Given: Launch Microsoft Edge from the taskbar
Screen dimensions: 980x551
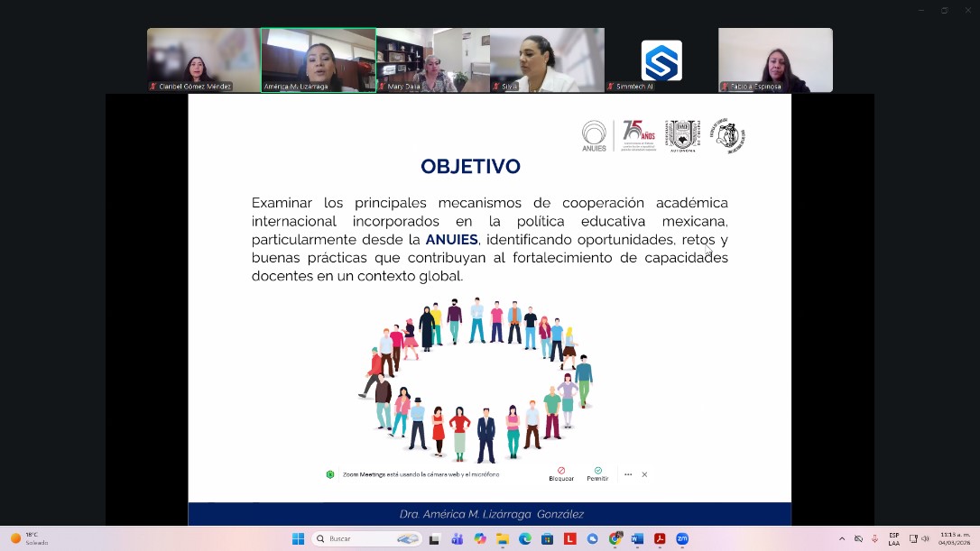Looking at the screenshot, I should coord(525,538).
